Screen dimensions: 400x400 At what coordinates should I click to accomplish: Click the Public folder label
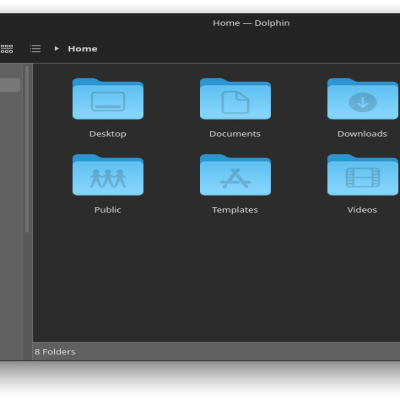108,210
